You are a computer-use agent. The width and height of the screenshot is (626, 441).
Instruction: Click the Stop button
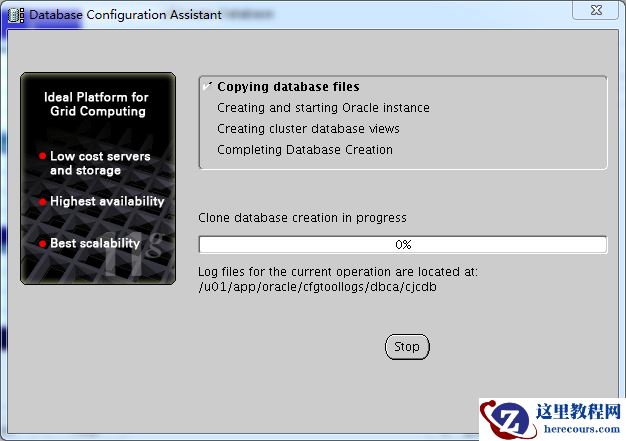407,347
